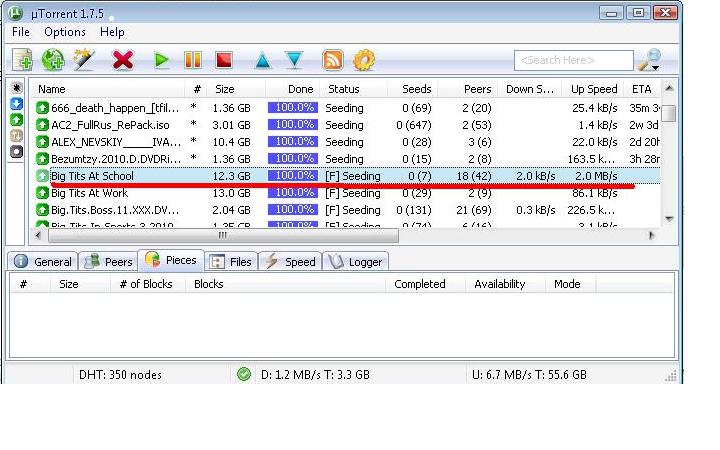
Task: Click the Create New Torrent wand icon
Action: click(84, 60)
